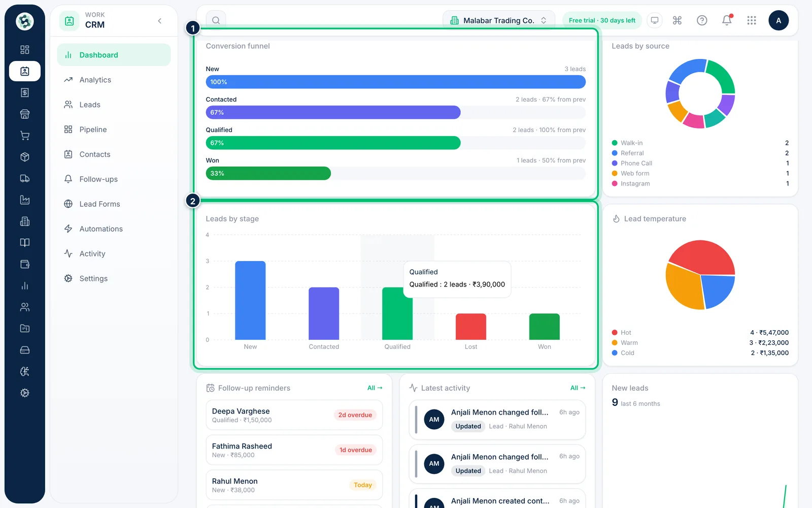Open the invoicing receipt module icon
The width and height of the screenshot is (812, 508).
click(24, 92)
